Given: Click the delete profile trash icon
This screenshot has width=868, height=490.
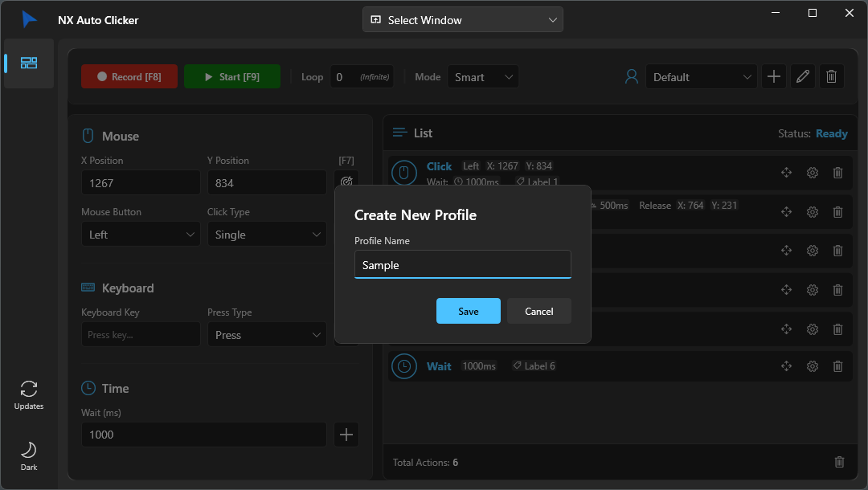Looking at the screenshot, I should click(831, 76).
